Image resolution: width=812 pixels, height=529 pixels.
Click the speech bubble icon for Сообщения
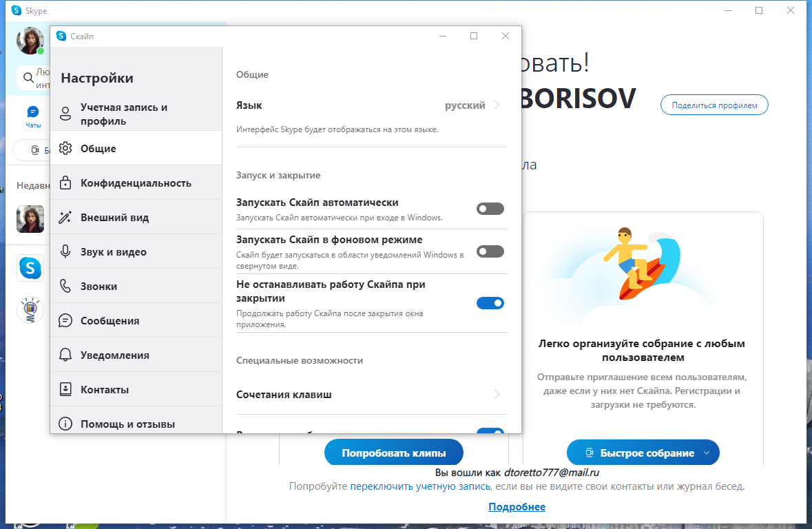pyautogui.click(x=65, y=321)
